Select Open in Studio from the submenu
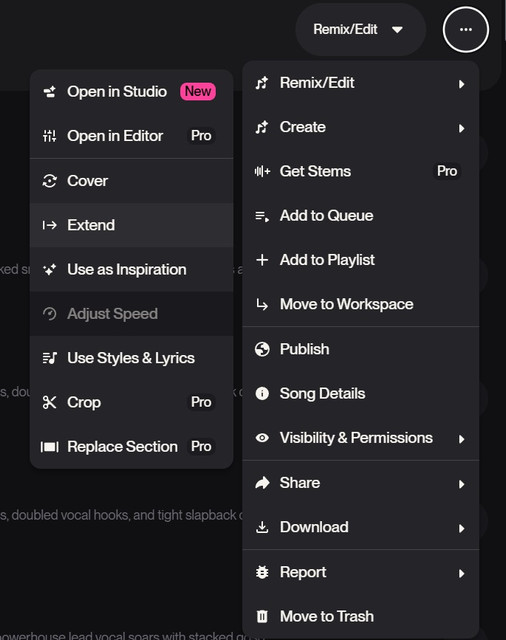 click(x=131, y=92)
